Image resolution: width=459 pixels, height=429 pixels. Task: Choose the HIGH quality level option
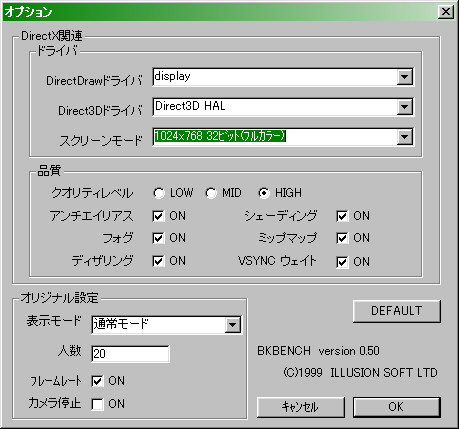point(264,193)
